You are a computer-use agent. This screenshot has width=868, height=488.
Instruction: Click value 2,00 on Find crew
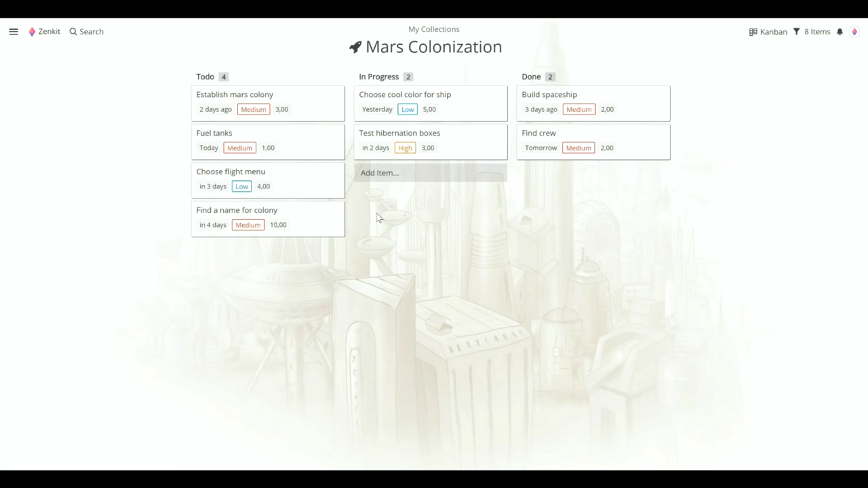tap(607, 148)
